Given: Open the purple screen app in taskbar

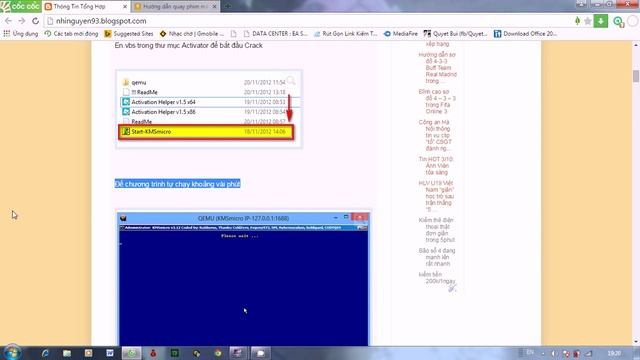Looking at the screenshot, I should click(x=238, y=353).
